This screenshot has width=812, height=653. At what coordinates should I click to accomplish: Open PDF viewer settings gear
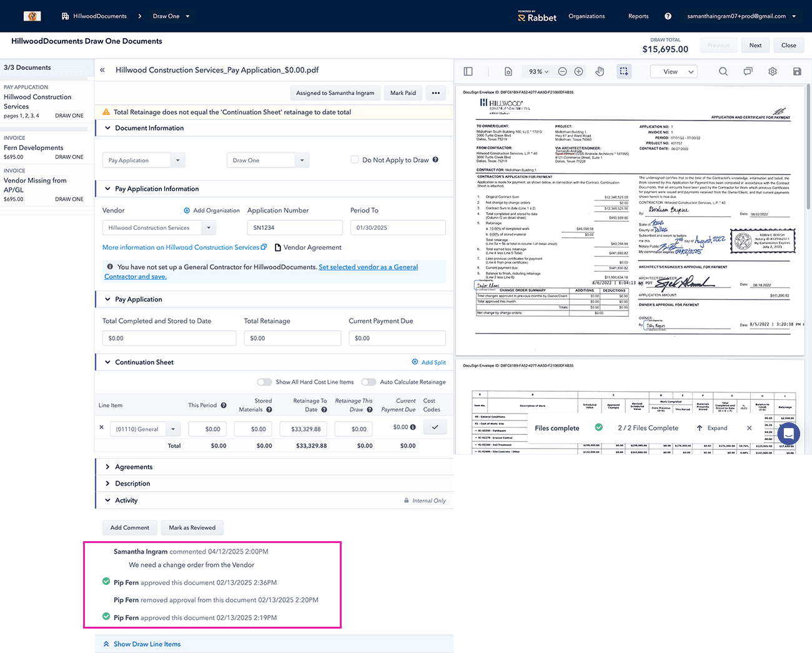773,72
